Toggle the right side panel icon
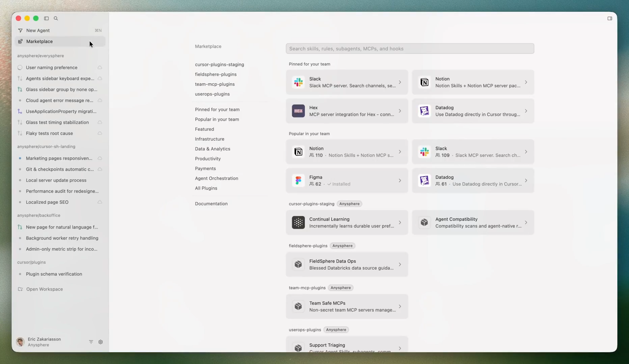Image resolution: width=629 pixels, height=364 pixels. pyautogui.click(x=610, y=18)
